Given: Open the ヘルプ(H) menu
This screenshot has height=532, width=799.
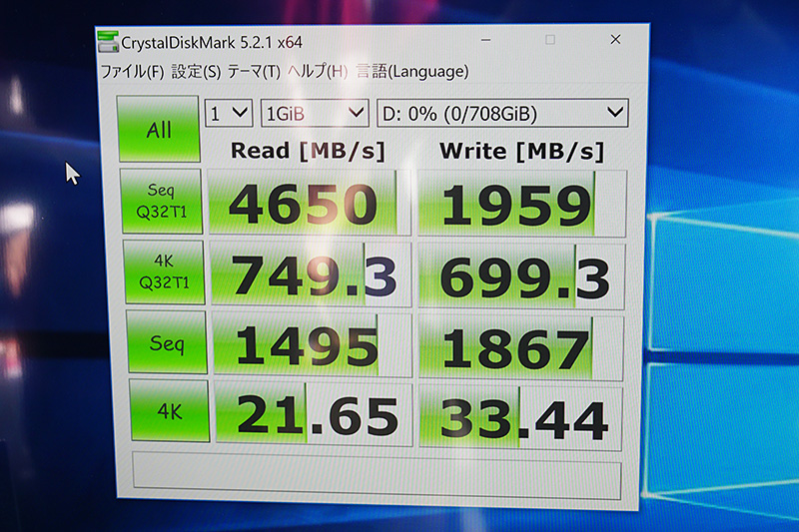Looking at the screenshot, I should [318, 72].
